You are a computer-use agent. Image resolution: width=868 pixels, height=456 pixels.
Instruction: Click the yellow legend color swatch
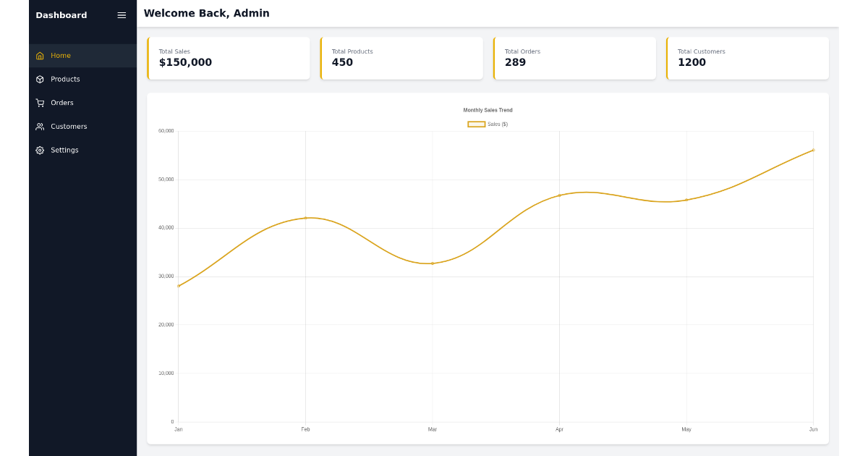click(475, 124)
